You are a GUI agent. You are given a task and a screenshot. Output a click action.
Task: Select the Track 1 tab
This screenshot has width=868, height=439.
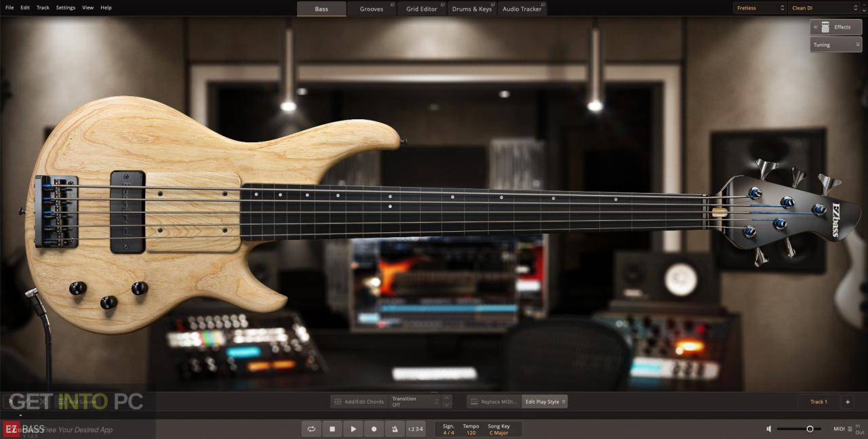tap(818, 402)
